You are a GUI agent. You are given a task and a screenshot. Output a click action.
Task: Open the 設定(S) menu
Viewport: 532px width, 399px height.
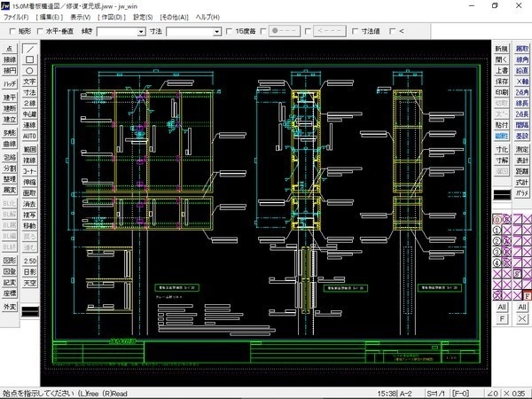(x=143, y=17)
